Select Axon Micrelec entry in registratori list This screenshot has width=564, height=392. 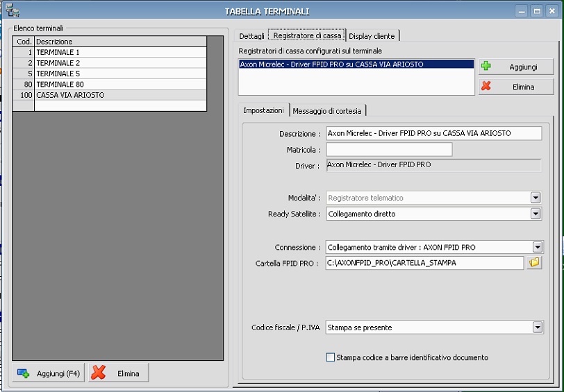[x=356, y=65]
